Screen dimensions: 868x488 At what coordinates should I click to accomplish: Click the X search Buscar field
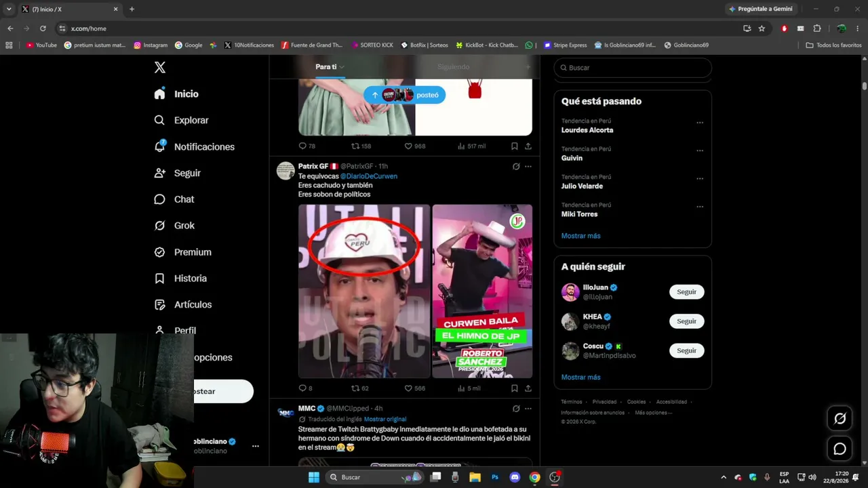(x=633, y=68)
